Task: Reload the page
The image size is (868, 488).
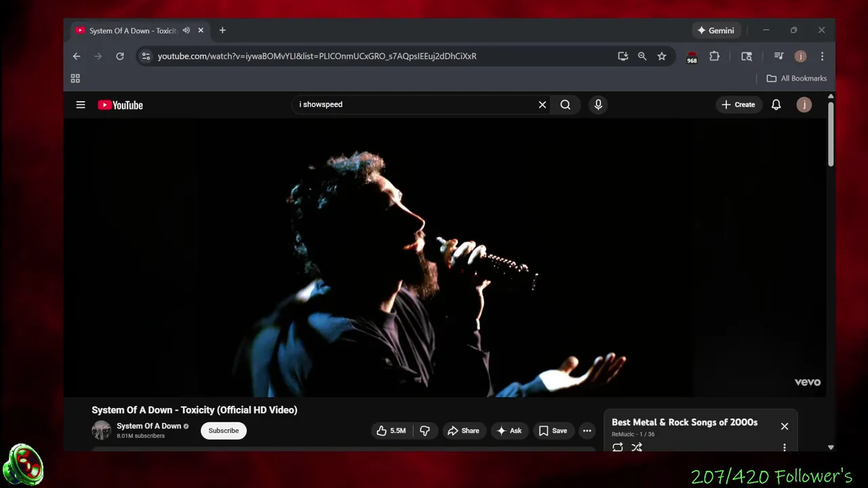Action: point(120,56)
